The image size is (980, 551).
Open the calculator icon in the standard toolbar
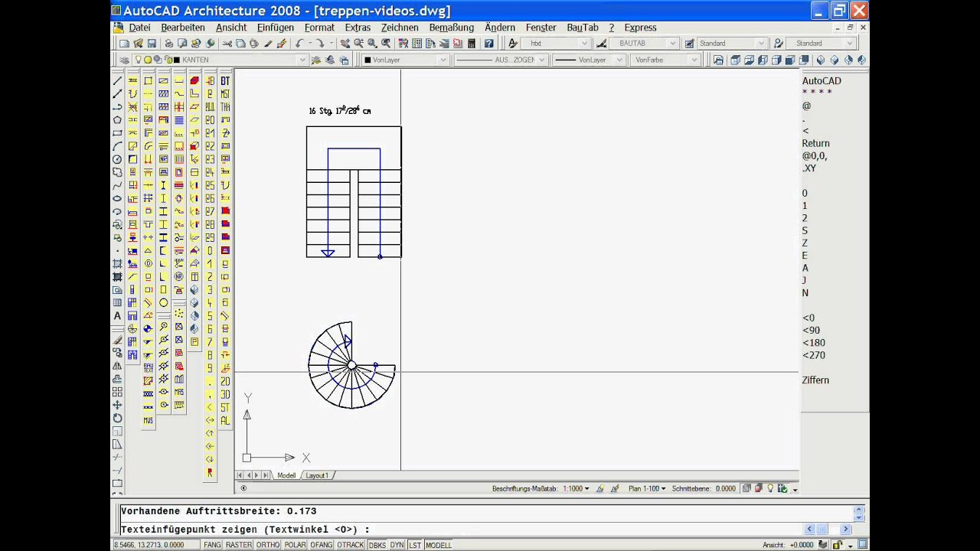click(x=472, y=44)
